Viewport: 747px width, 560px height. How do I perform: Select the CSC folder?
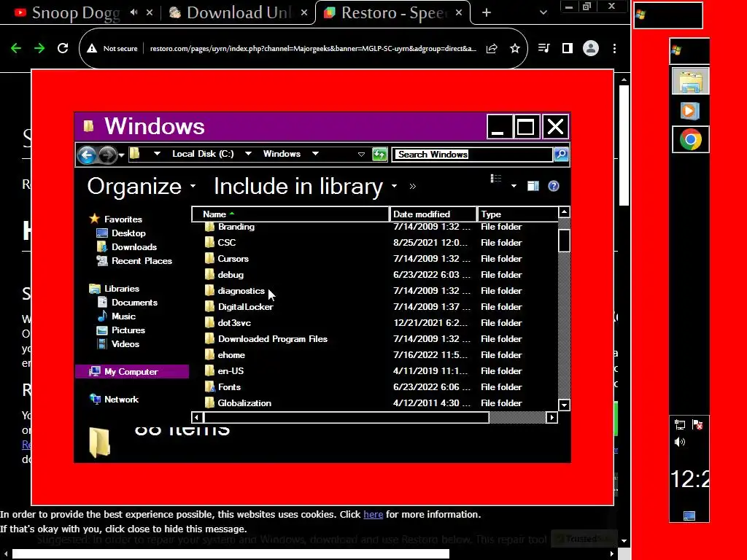tap(220, 243)
